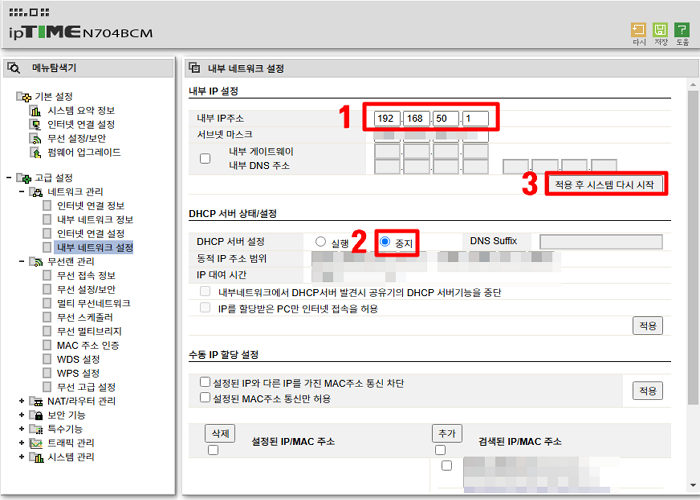Click the 다시 refresh icon in the header

point(638,30)
